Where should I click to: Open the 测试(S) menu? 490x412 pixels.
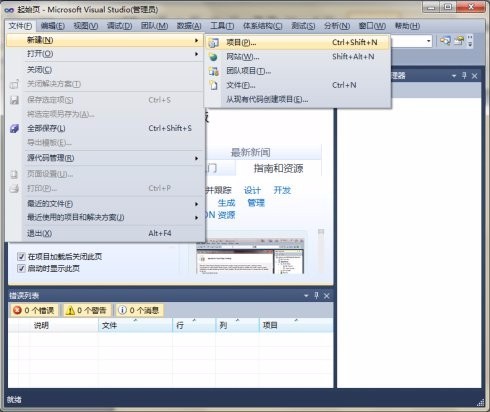coord(303,26)
